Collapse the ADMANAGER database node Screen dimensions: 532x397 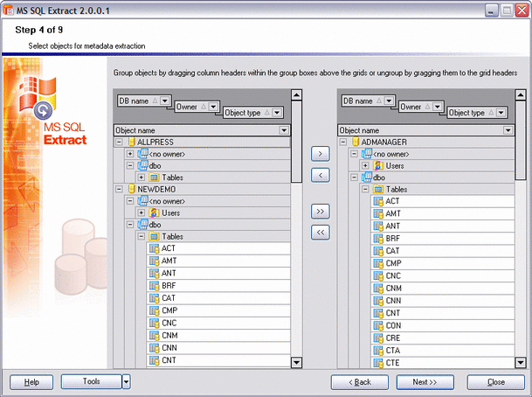[343, 142]
